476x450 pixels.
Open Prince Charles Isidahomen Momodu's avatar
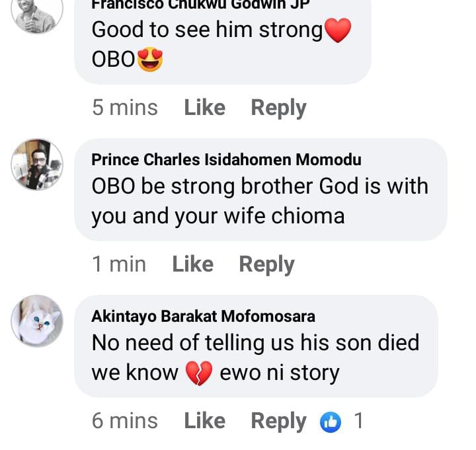[x=38, y=165]
